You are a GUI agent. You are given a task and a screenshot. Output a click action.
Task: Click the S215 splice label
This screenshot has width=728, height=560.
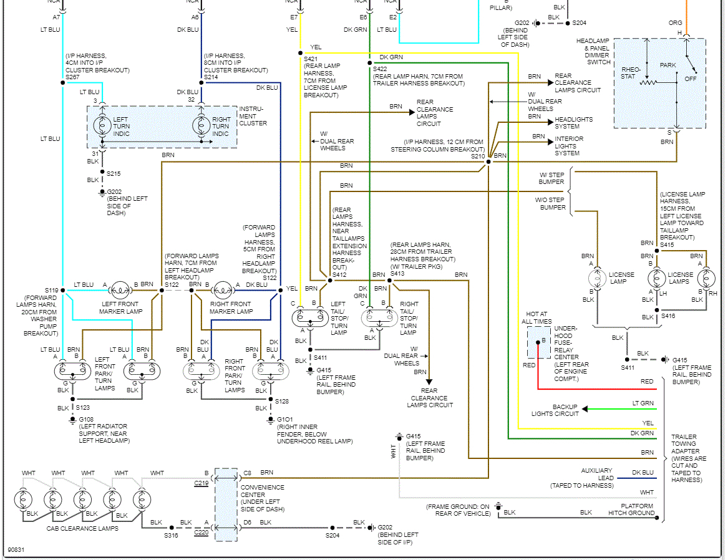point(114,173)
